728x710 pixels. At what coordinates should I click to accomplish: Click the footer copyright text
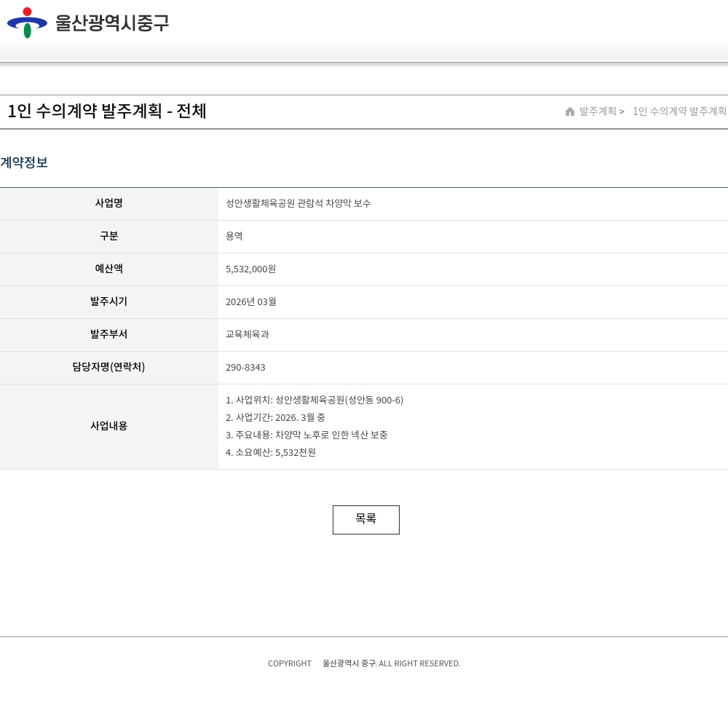364,663
